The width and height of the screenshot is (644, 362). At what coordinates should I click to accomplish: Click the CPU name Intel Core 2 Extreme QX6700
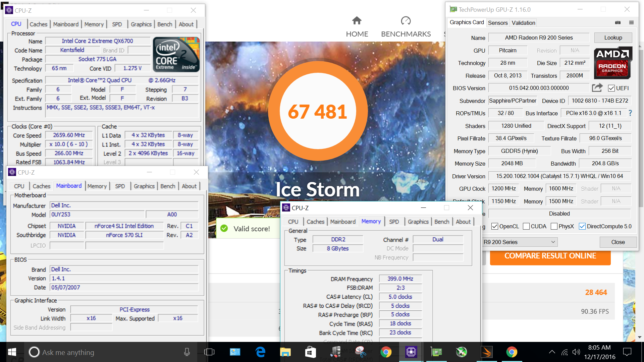[97, 41]
